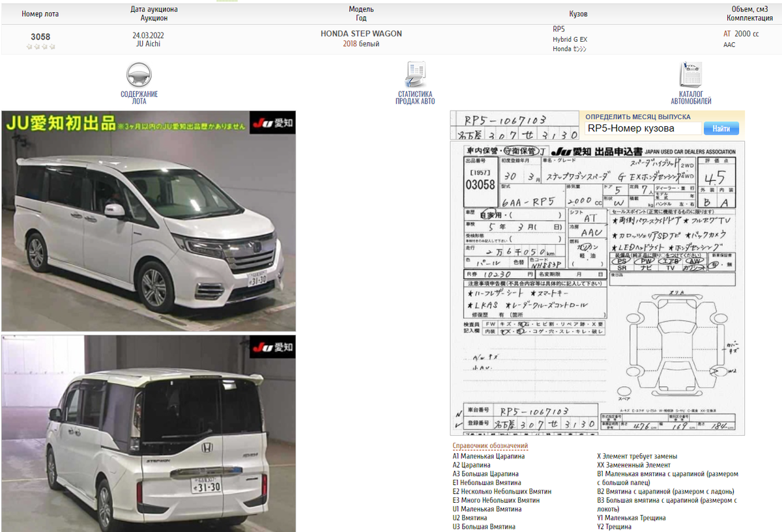The width and height of the screenshot is (782, 532).
Task: Open the car catalog icon
Action: 691,75
